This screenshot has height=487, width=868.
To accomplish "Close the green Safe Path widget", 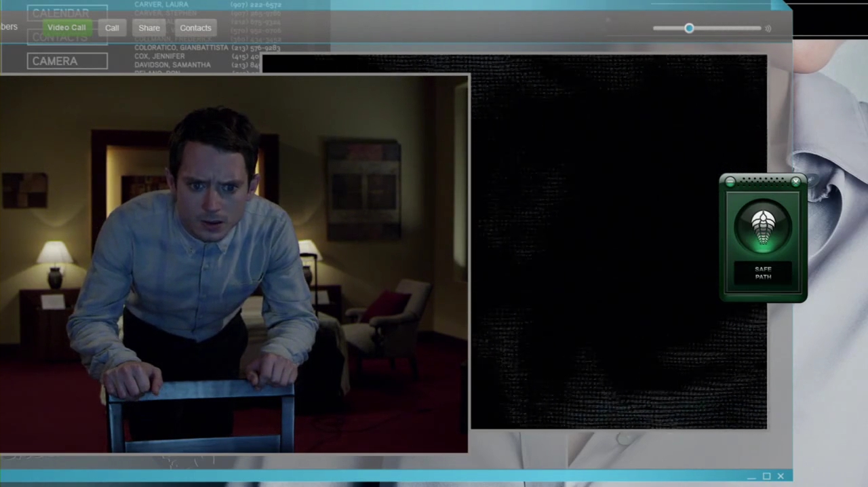I will [796, 182].
